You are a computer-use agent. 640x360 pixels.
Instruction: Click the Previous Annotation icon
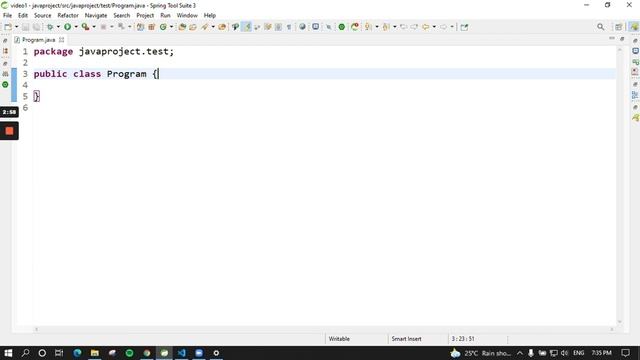coord(386,27)
